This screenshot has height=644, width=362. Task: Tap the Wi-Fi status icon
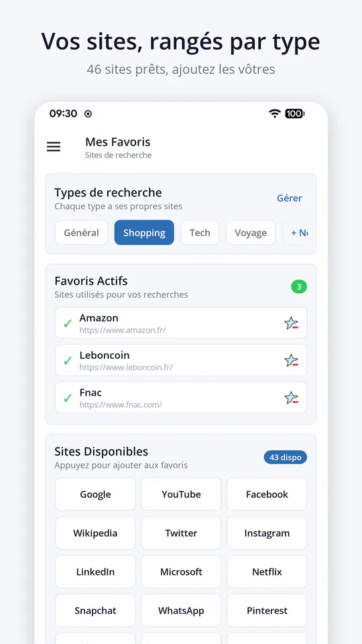275,114
